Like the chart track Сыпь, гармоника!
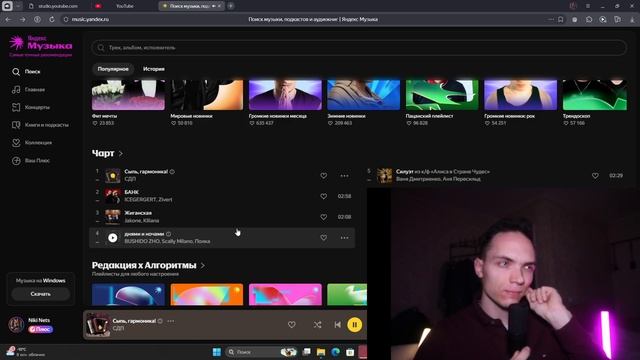 coord(324,176)
